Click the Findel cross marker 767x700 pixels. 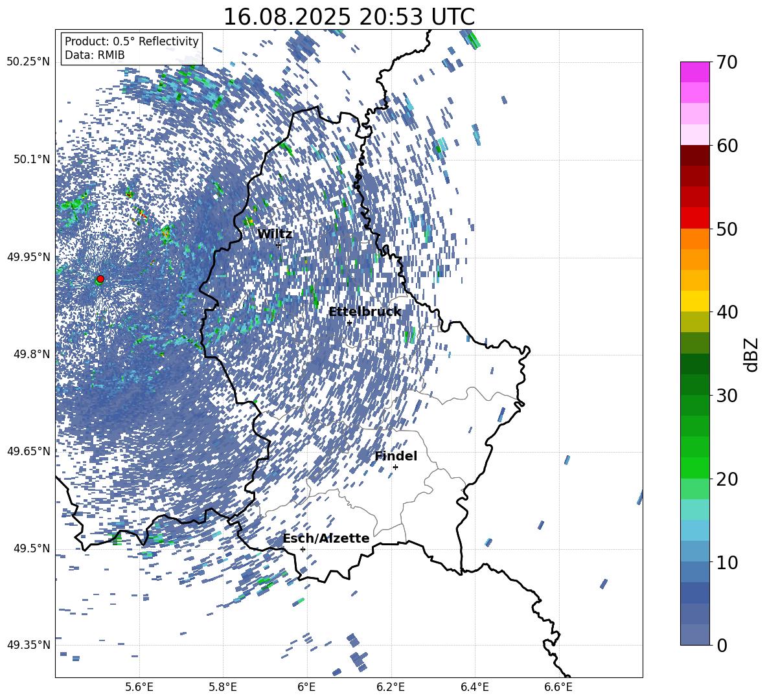396,468
